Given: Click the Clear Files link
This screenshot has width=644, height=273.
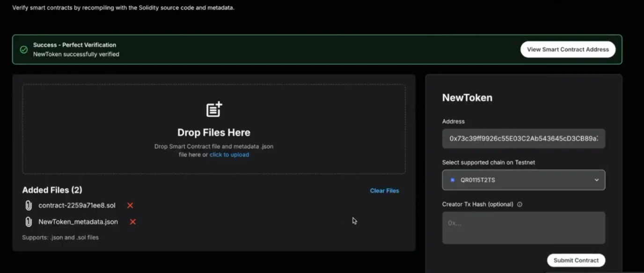Looking at the screenshot, I should tap(384, 191).
